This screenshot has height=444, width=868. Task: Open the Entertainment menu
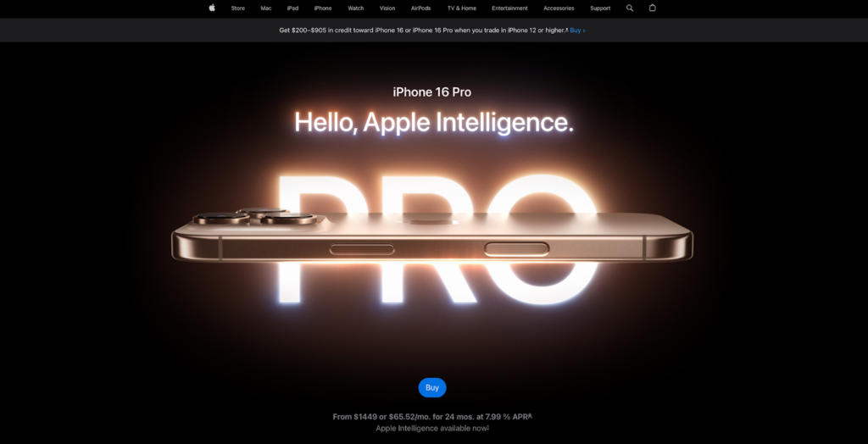509,8
